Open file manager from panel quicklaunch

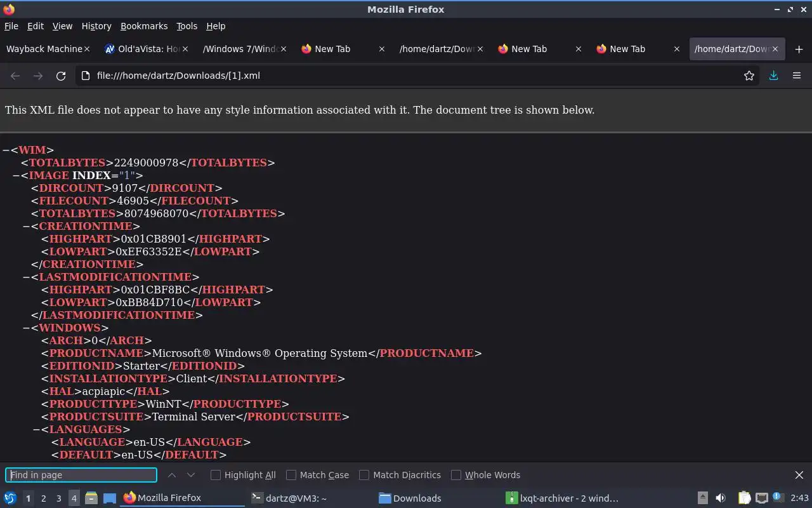[91, 498]
